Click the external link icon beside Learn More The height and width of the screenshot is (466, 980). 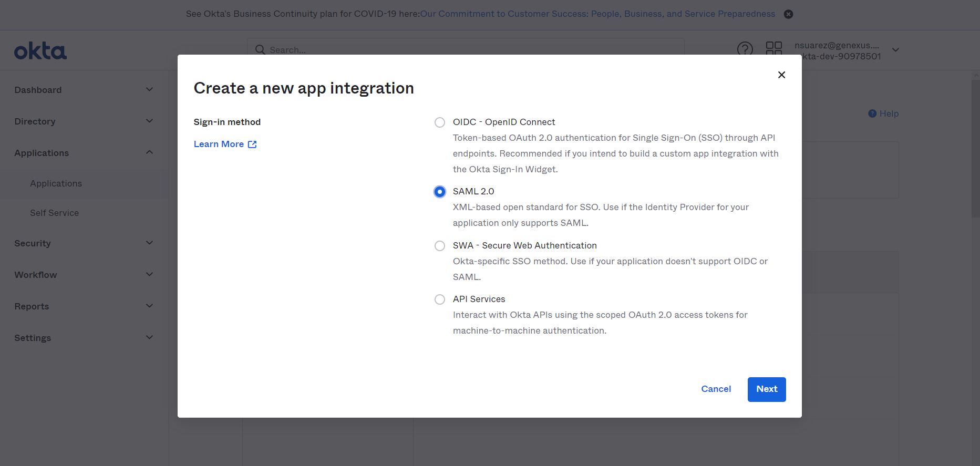[x=252, y=144]
